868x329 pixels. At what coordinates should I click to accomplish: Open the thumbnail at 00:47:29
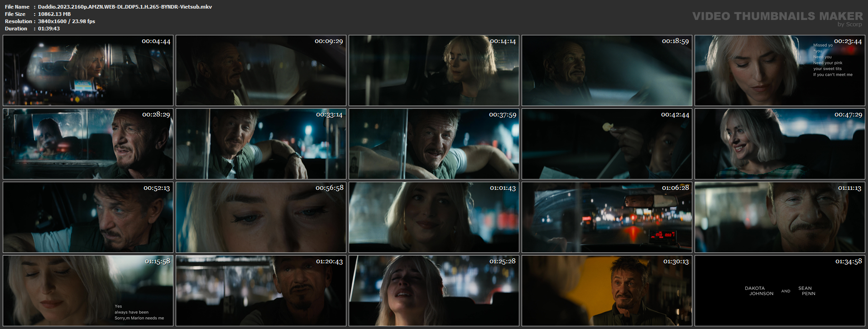780,144
